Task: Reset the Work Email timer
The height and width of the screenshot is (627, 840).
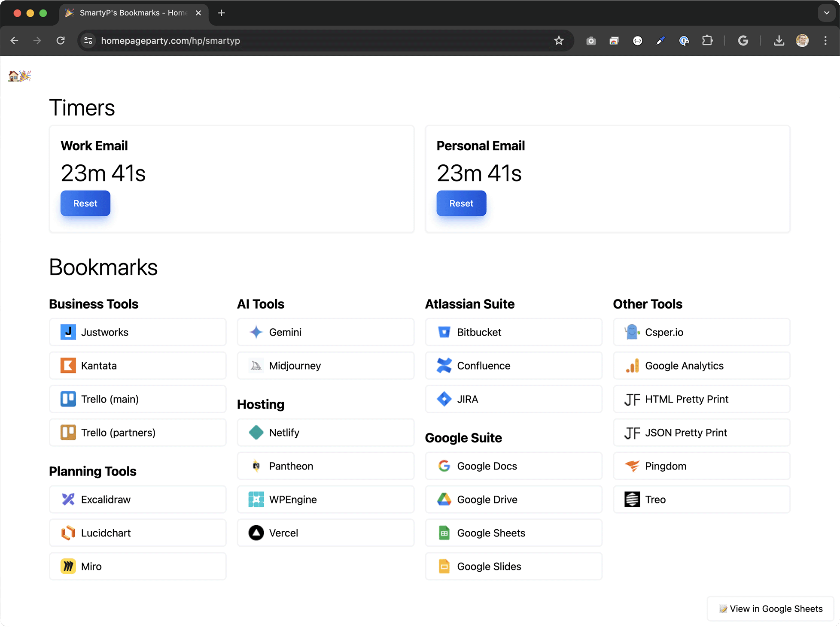Action: click(x=85, y=203)
